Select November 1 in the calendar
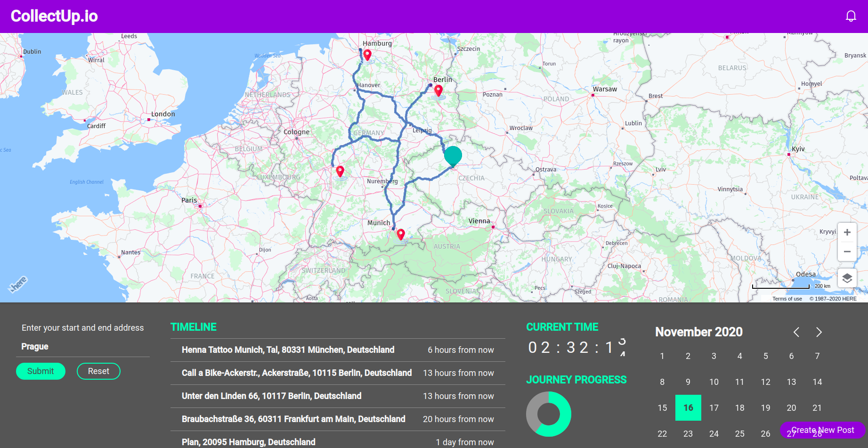868x448 pixels. coord(662,356)
